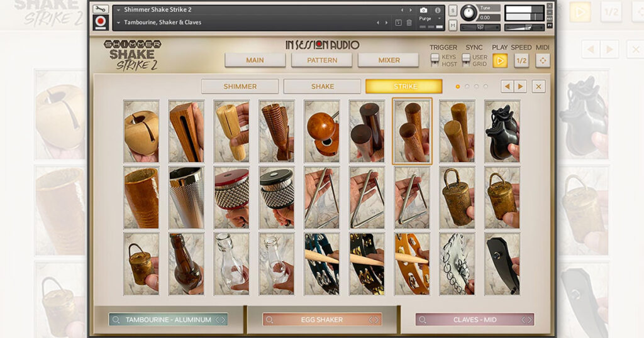Image resolution: width=644 pixels, height=338 pixels.
Task: Click the MIDI drag icon
Action: point(543,60)
